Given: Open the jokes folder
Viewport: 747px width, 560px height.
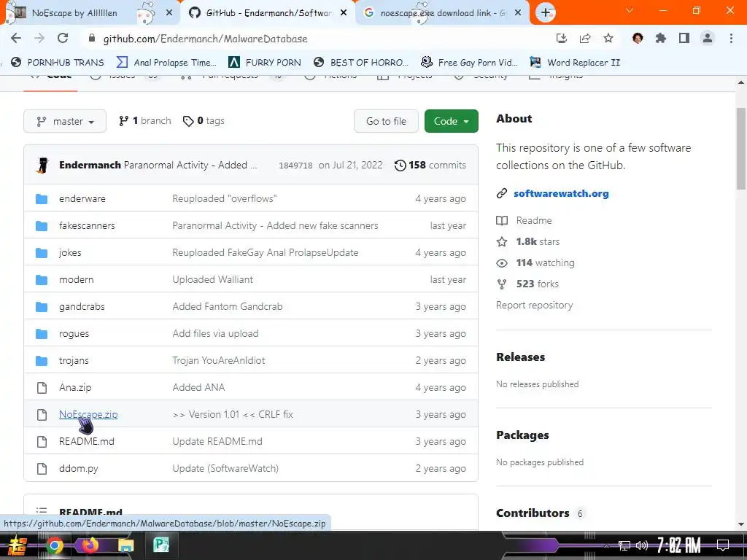Looking at the screenshot, I should pyautogui.click(x=70, y=253).
